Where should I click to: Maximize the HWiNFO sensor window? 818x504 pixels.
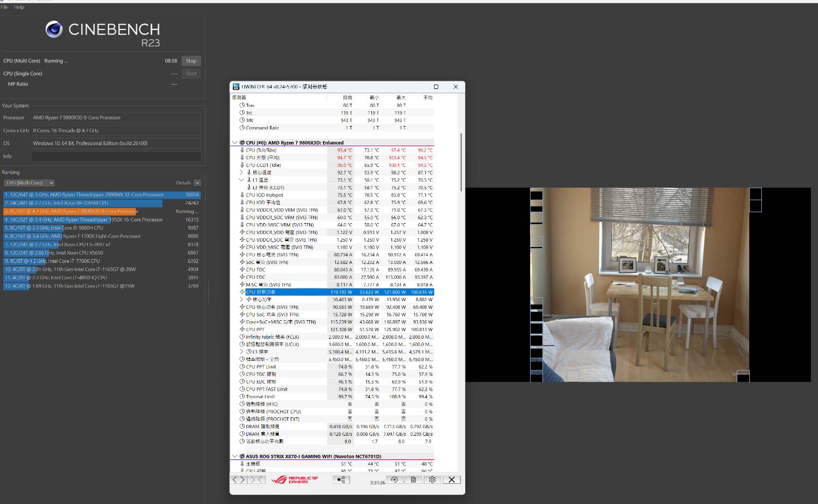click(x=436, y=87)
